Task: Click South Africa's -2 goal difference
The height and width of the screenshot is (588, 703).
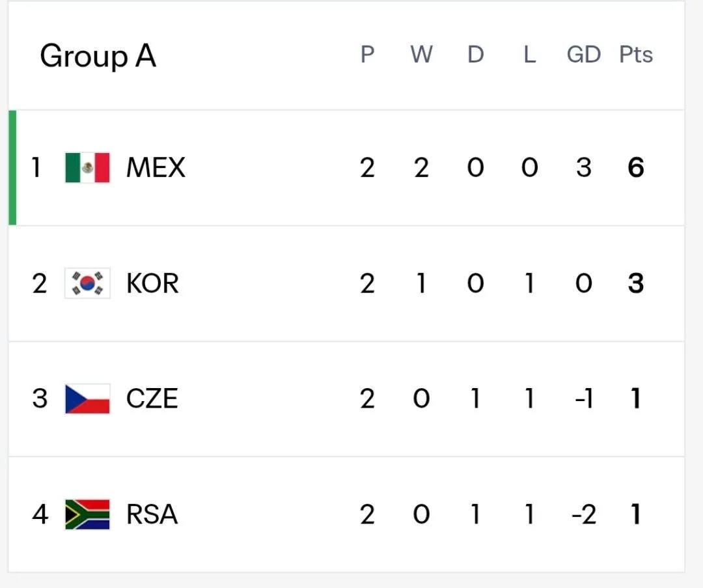Action: [584, 514]
